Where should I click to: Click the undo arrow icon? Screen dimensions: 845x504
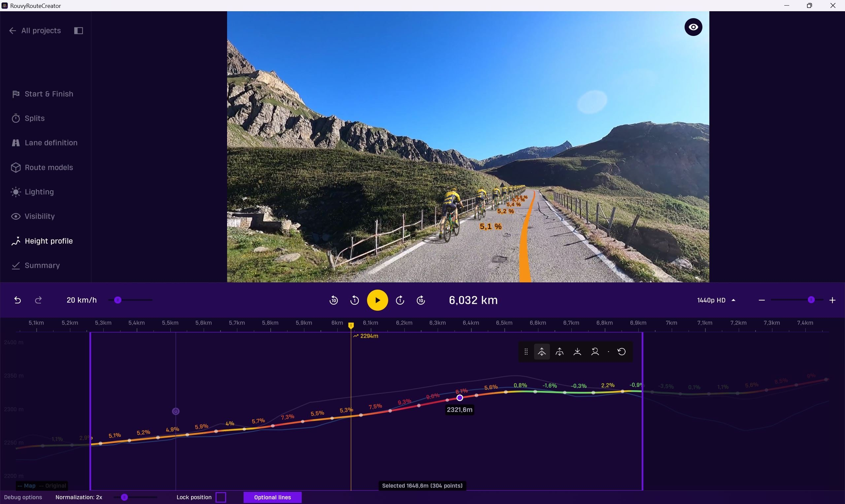click(x=18, y=300)
